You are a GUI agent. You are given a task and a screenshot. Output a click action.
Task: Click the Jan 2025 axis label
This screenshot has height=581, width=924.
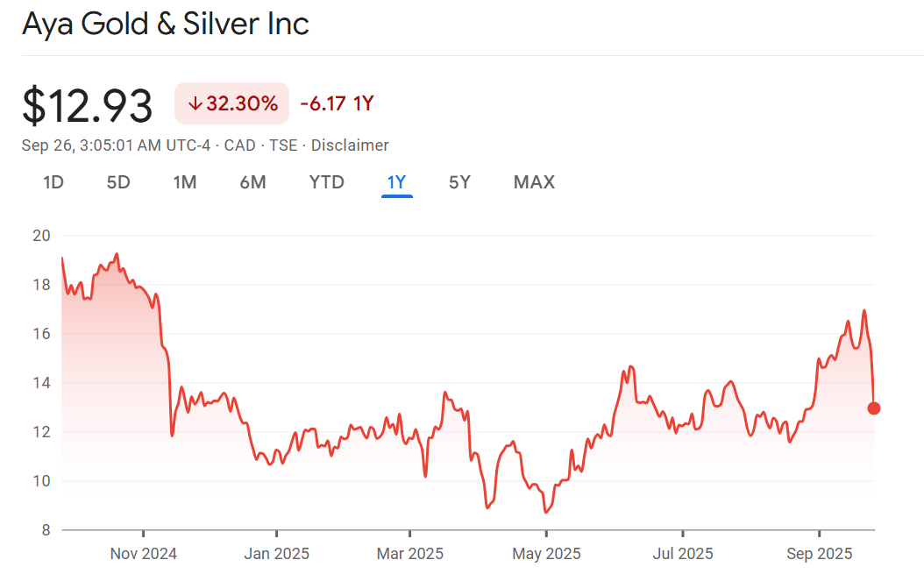click(276, 554)
